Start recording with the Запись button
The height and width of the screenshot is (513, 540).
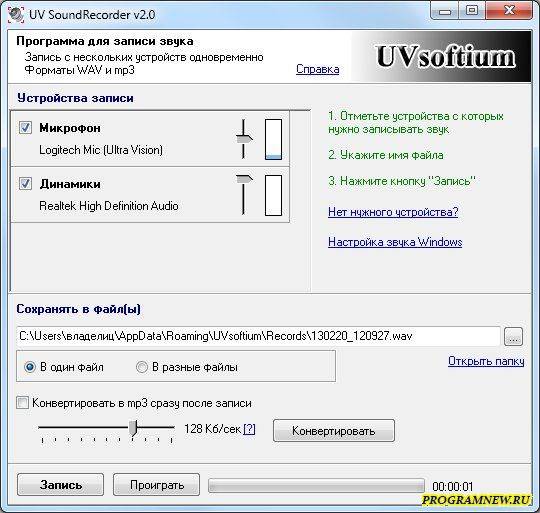click(61, 485)
